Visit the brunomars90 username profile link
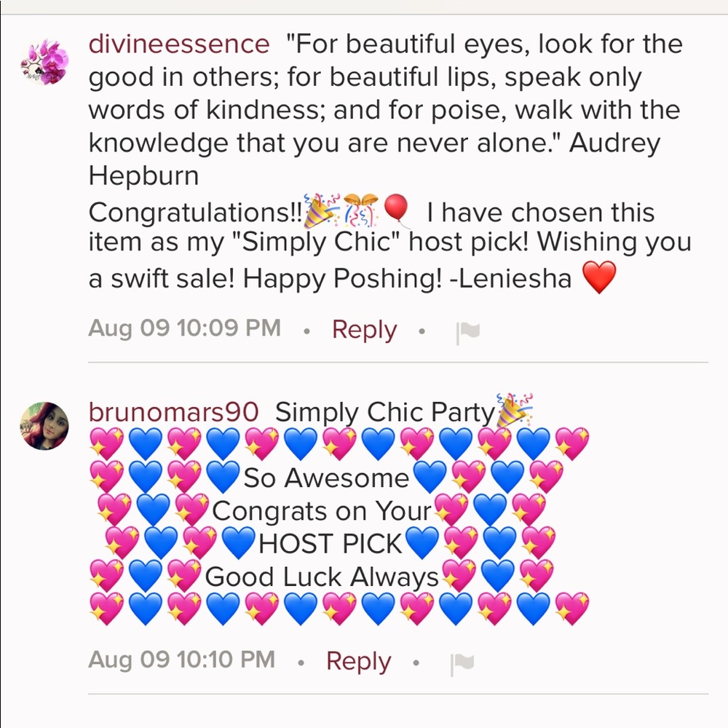The image size is (728, 728). (x=173, y=412)
